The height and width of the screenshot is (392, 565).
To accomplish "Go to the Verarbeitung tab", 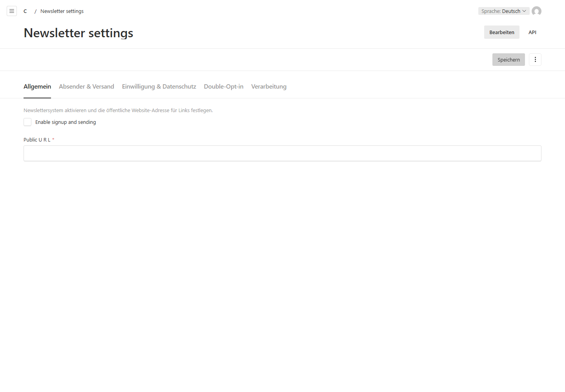I will [x=269, y=87].
